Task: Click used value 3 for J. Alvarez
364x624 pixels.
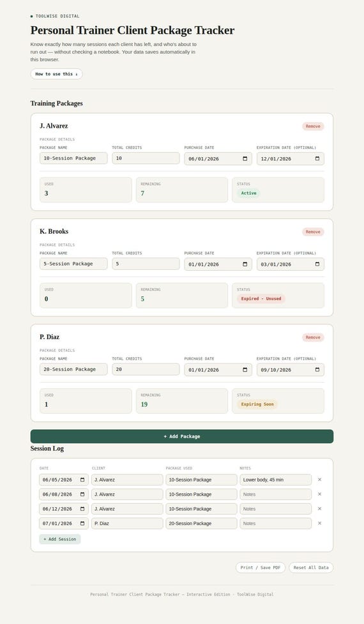Action: 46,194
